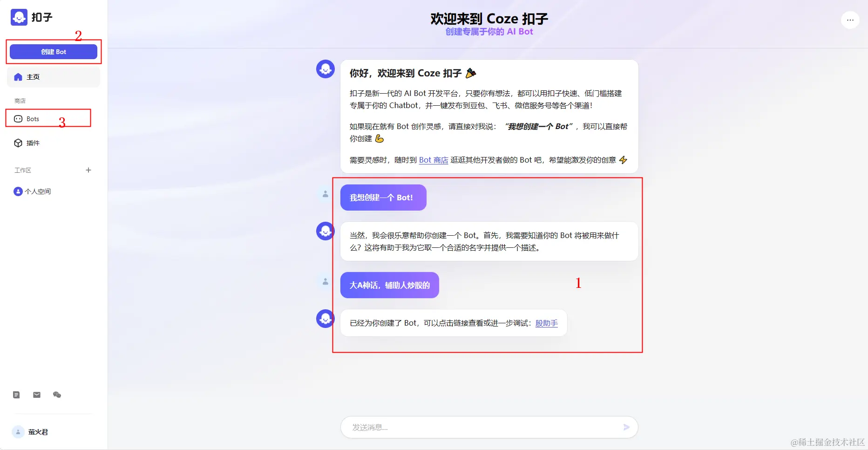Open the 股助手 bot link

point(547,323)
